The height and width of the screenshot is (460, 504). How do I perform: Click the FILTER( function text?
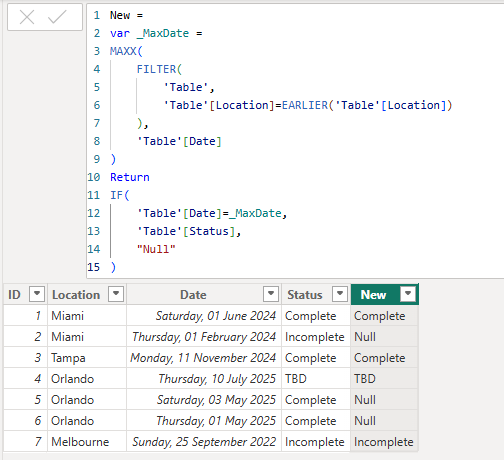pos(159,69)
